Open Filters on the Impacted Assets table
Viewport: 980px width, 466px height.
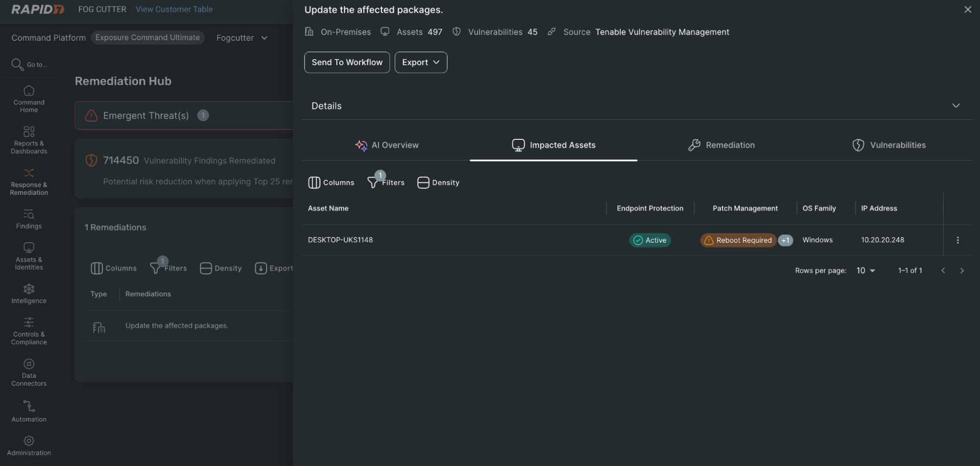386,182
